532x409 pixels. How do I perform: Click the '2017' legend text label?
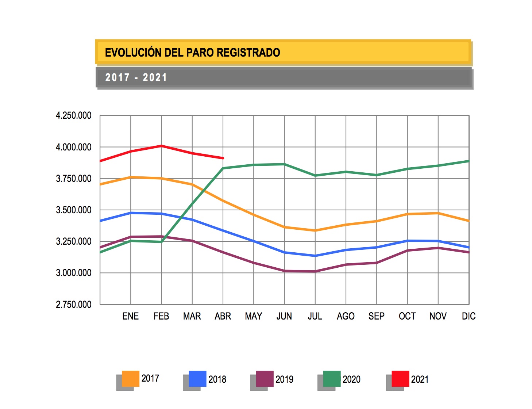pos(150,378)
